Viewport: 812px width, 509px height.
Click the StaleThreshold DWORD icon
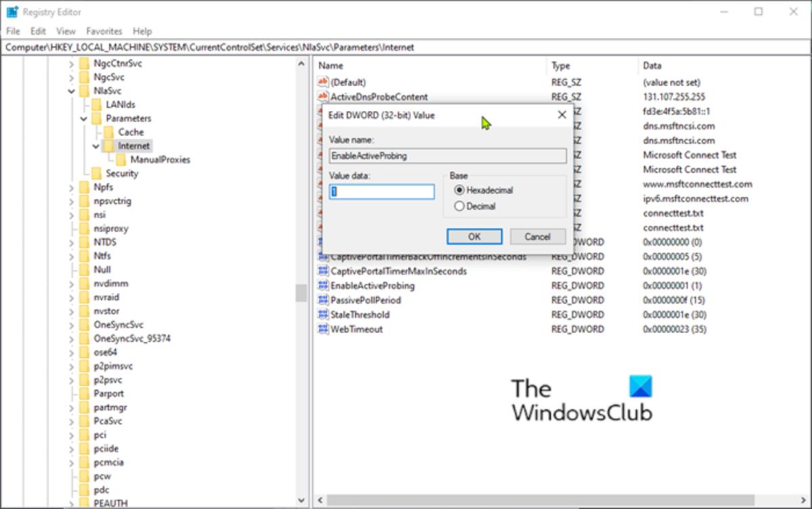[x=323, y=315]
